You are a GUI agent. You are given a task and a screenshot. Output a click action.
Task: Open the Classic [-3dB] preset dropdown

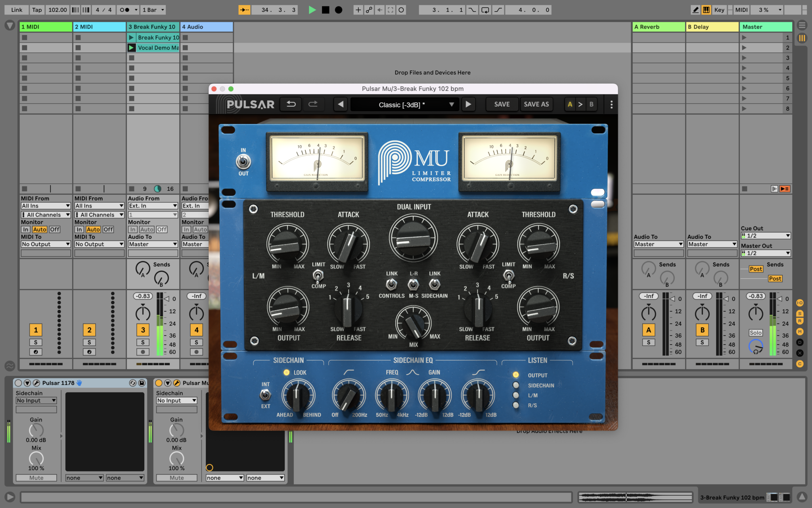pyautogui.click(x=404, y=105)
